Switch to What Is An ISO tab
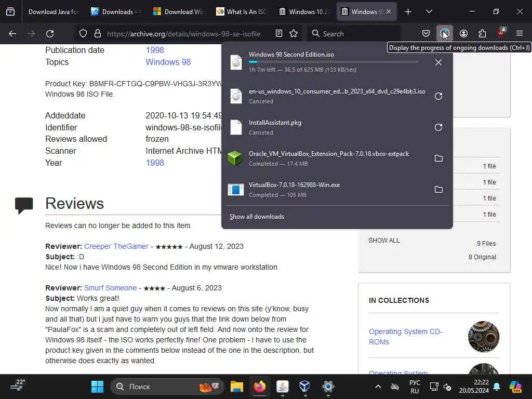 (241, 12)
